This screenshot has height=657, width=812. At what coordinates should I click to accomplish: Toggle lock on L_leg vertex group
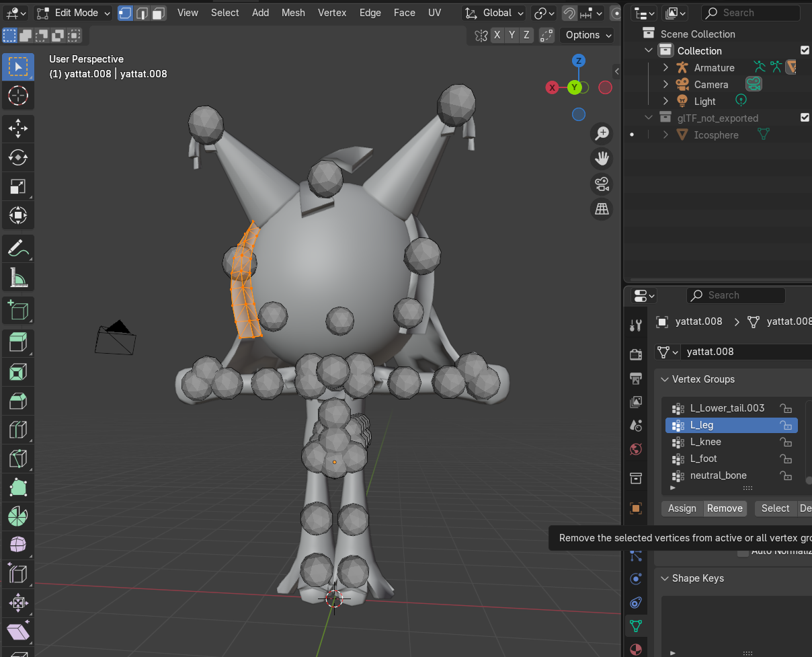[x=785, y=425]
